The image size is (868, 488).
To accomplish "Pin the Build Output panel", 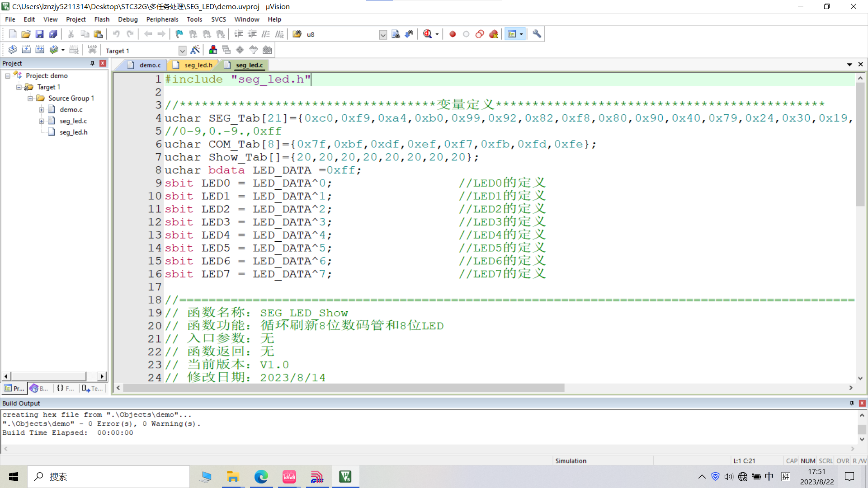I will [x=852, y=403].
